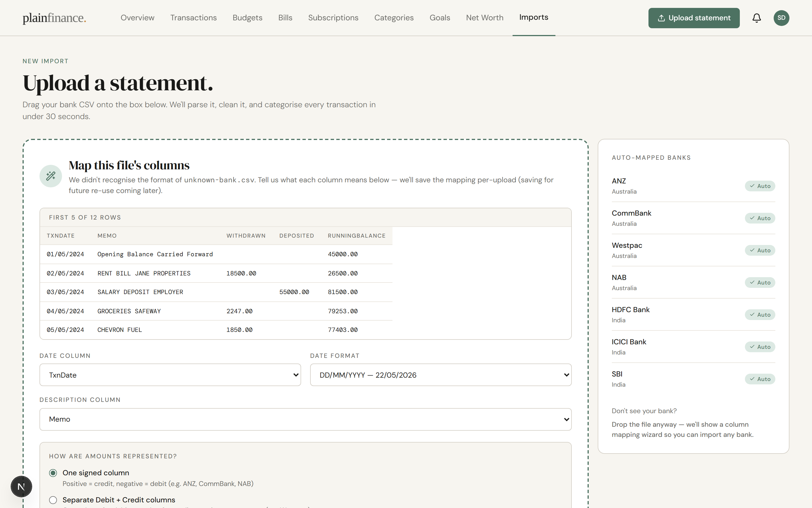This screenshot has height=508, width=812.
Task: Click the 77403.00 running balance
Action: (343, 330)
